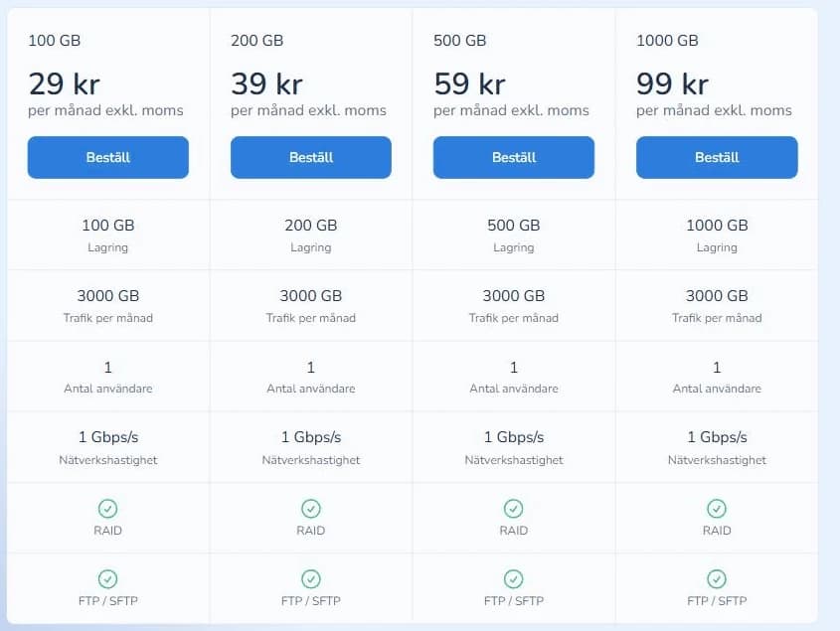Click 'Lagring' label in the 200 GB column
This screenshot has height=631, width=840.
coord(311,247)
